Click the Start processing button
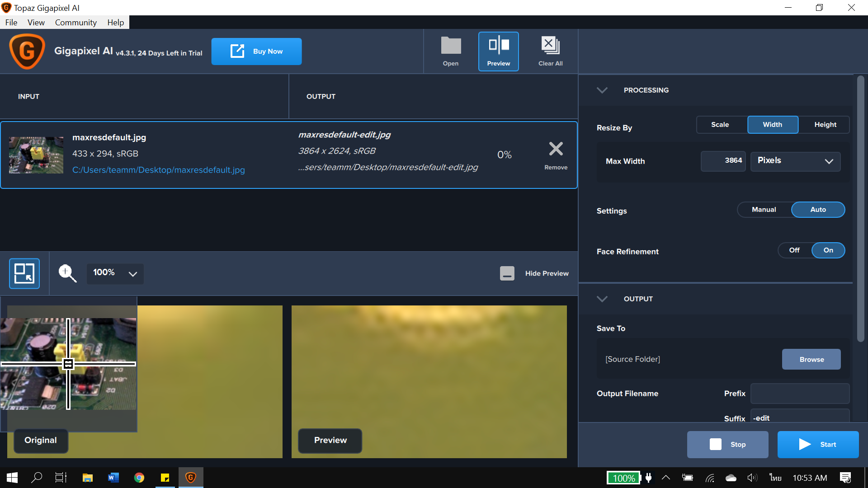This screenshot has height=488, width=868. point(818,445)
